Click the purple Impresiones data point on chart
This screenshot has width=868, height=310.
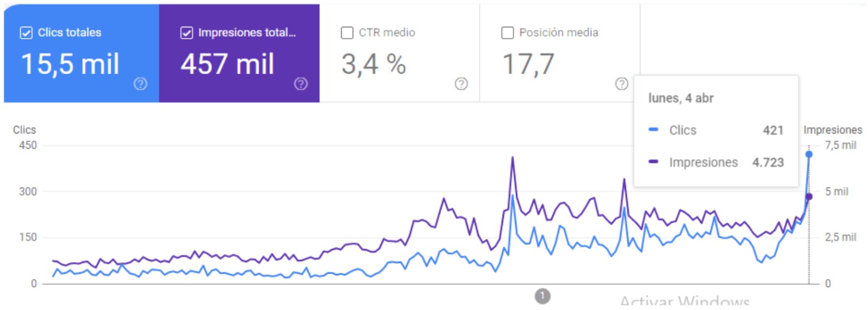(x=809, y=197)
